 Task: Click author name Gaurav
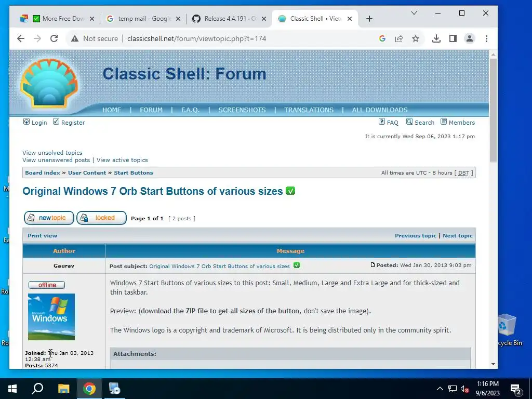[x=64, y=266]
